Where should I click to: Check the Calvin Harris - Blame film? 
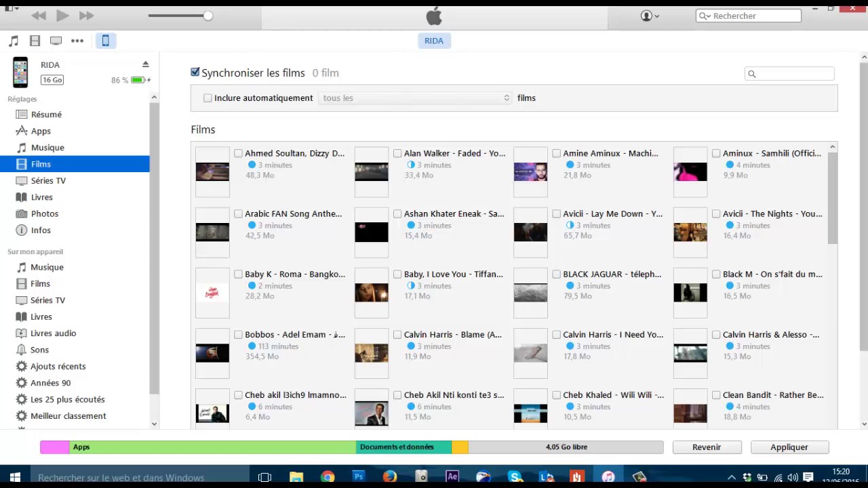(x=397, y=334)
